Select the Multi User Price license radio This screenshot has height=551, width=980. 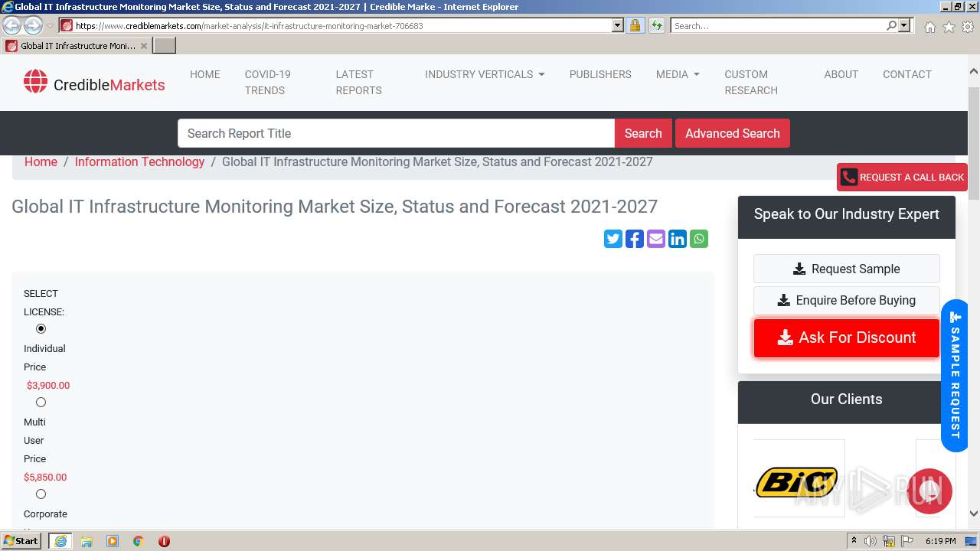[x=41, y=403]
